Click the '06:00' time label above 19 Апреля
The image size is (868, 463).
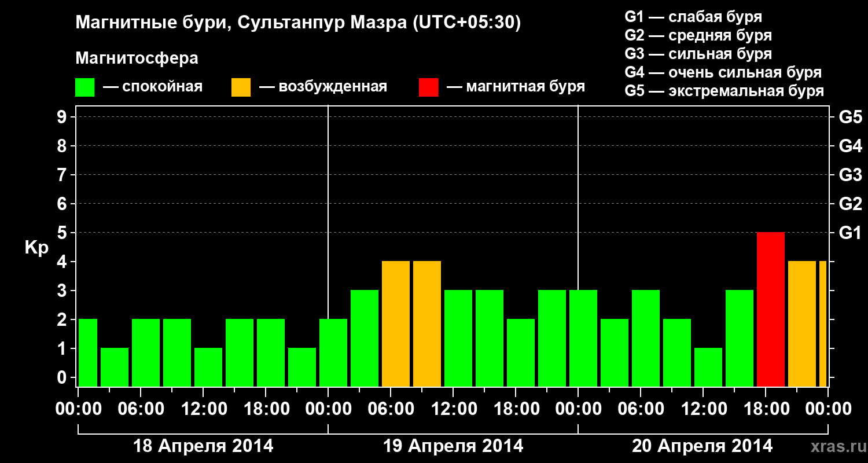point(391,409)
